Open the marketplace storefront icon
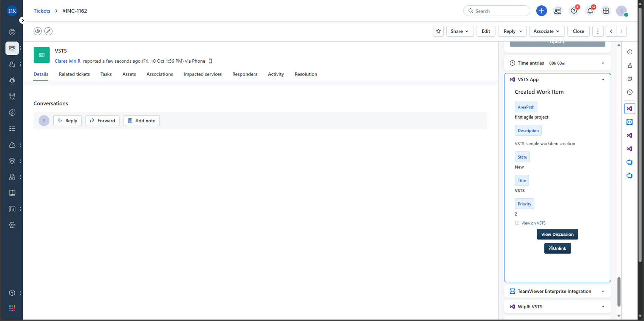The width and height of the screenshot is (644, 321). pyautogui.click(x=606, y=11)
